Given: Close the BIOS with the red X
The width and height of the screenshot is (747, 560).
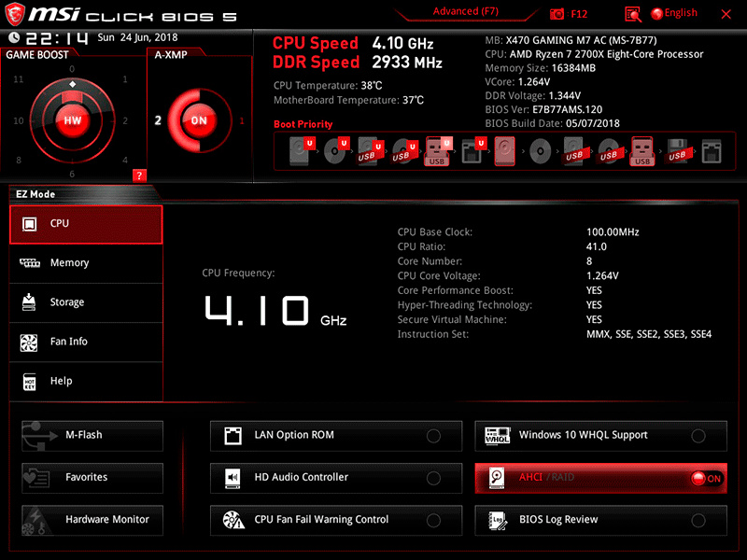Looking at the screenshot, I should (726, 14).
